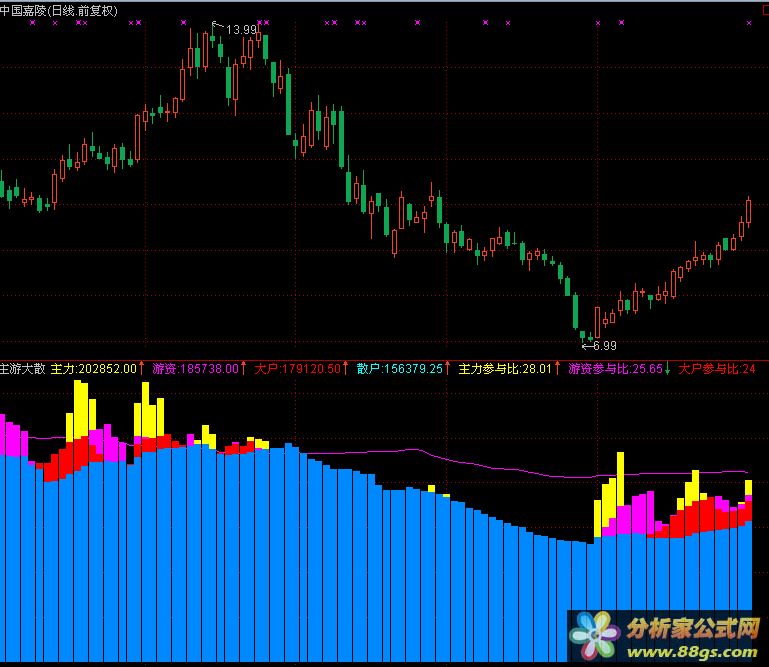Select the 6.99 low price label
Screen dimensions: 769x667
point(605,346)
